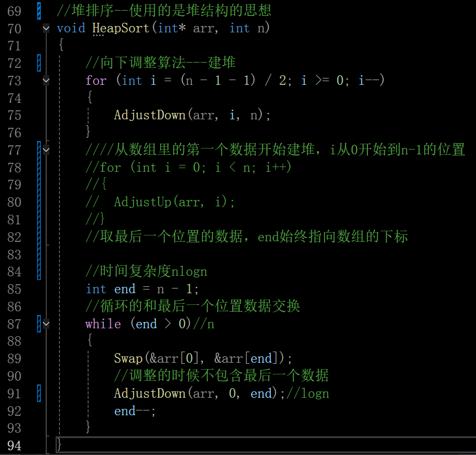
Task: Click the '//调整的时候不包含最后一个数据' comment
Action: tap(222, 375)
